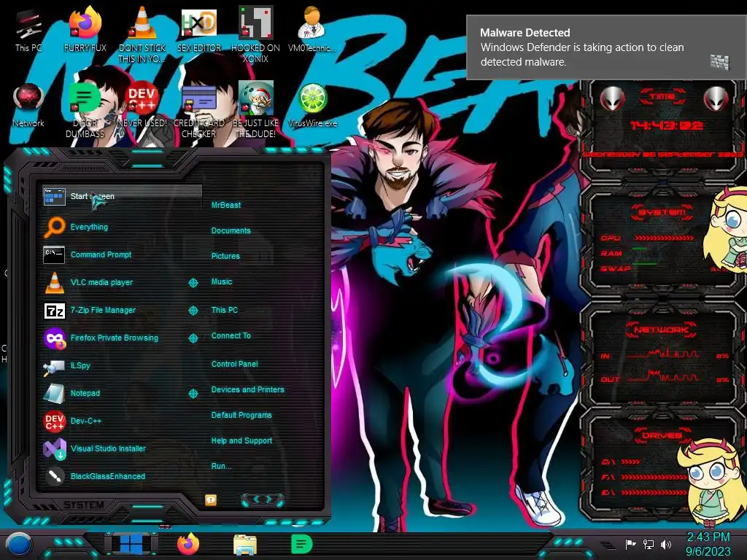Viewport: 747px width, 560px height.
Task: Click the NETWORK IN traffic graph
Action: point(662,354)
